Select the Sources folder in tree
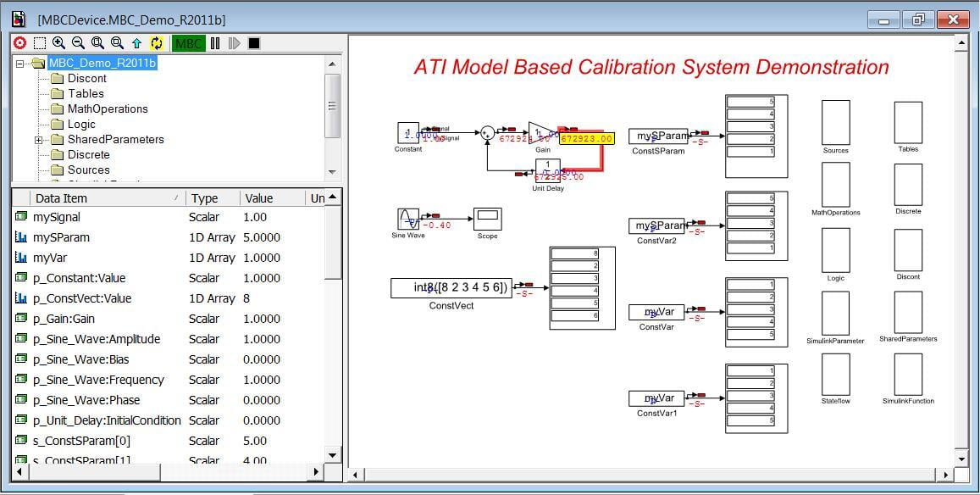This screenshot has width=980, height=495. (88, 170)
